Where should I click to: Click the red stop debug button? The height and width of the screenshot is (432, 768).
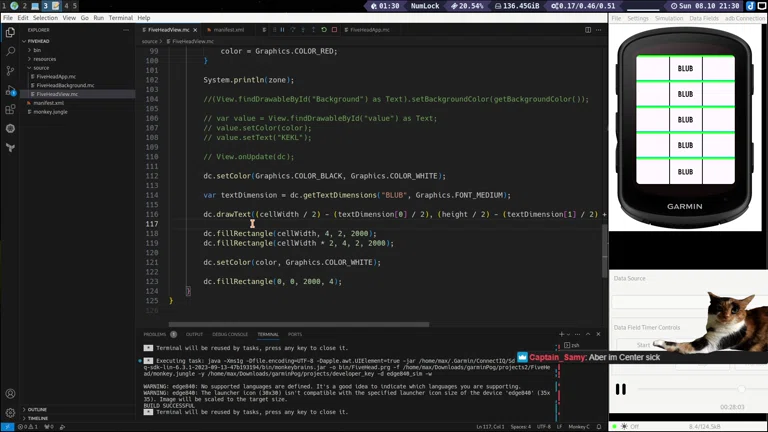tap(334, 30)
